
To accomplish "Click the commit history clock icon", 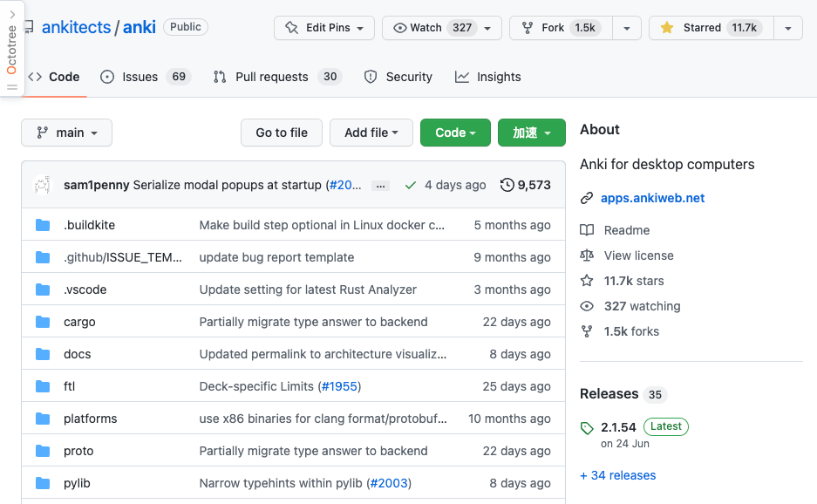I will click(x=507, y=185).
